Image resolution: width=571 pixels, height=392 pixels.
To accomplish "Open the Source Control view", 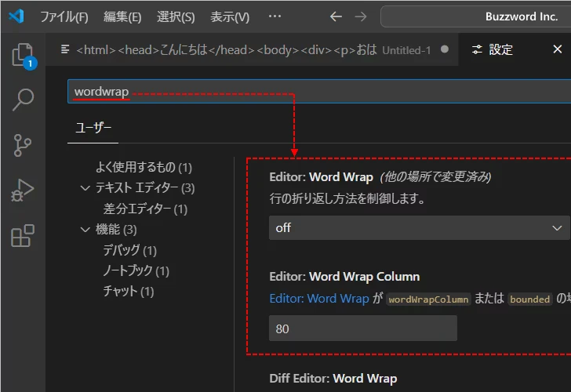I will [x=23, y=145].
